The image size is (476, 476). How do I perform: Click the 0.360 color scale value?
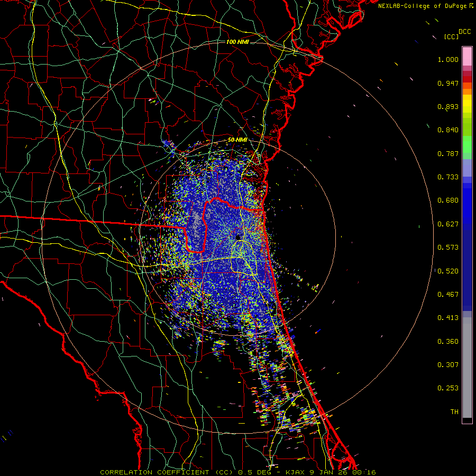448,342
